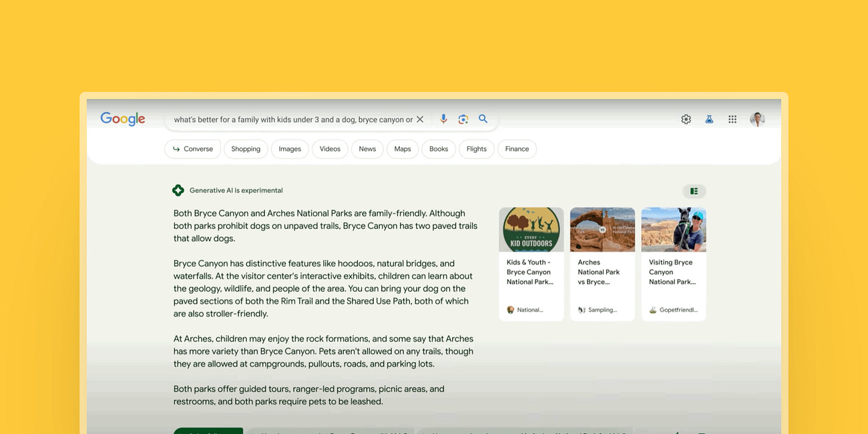Switch to Flights results
868x434 pixels.
[477, 149]
